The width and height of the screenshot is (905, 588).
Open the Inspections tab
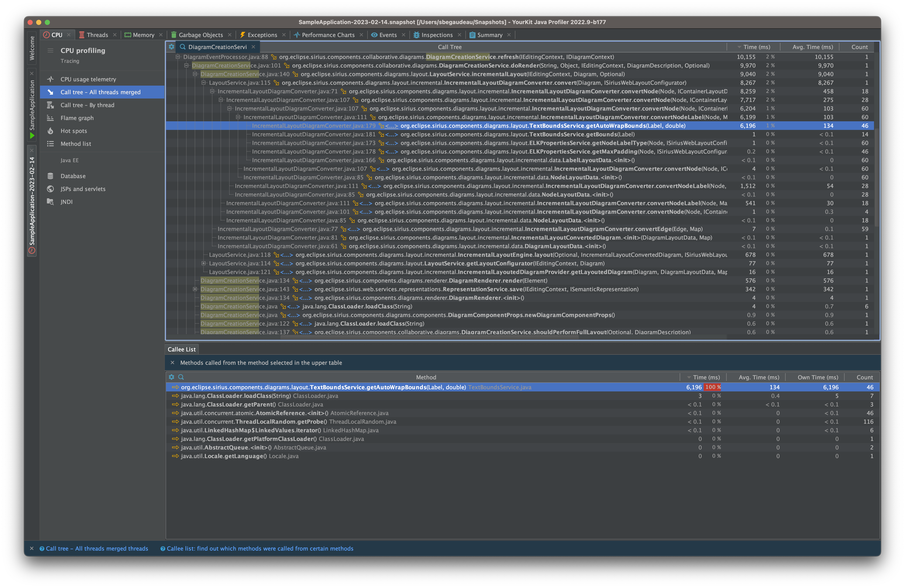pyautogui.click(x=437, y=35)
